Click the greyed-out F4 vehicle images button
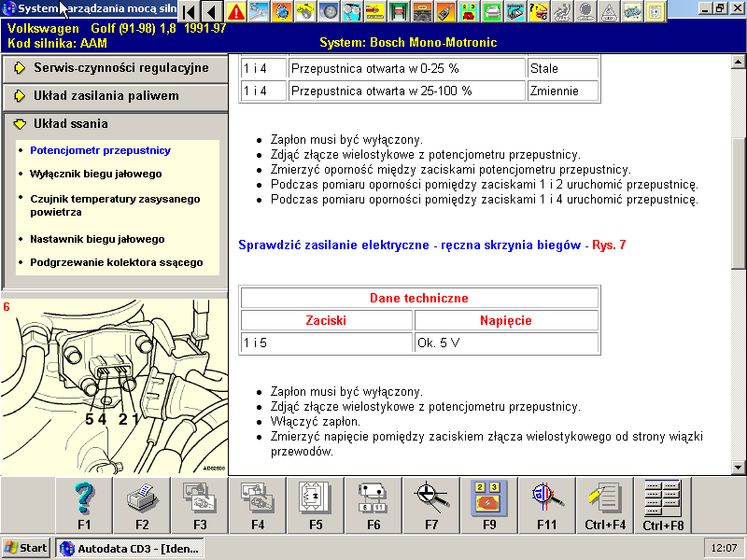 click(258, 505)
